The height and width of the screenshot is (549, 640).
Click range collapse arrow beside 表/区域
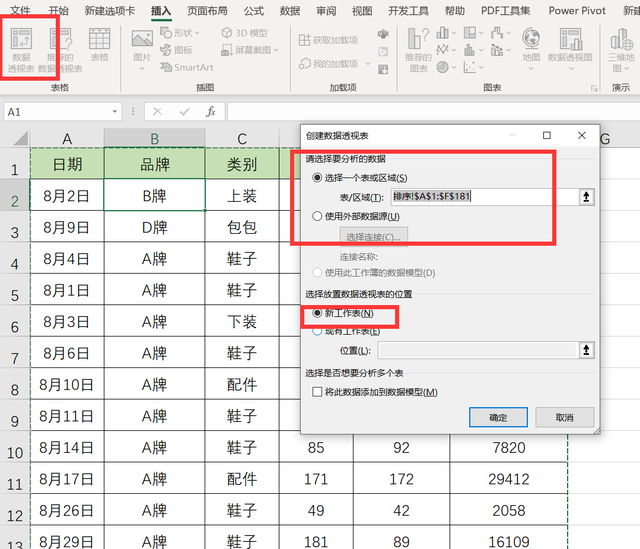pyautogui.click(x=587, y=197)
